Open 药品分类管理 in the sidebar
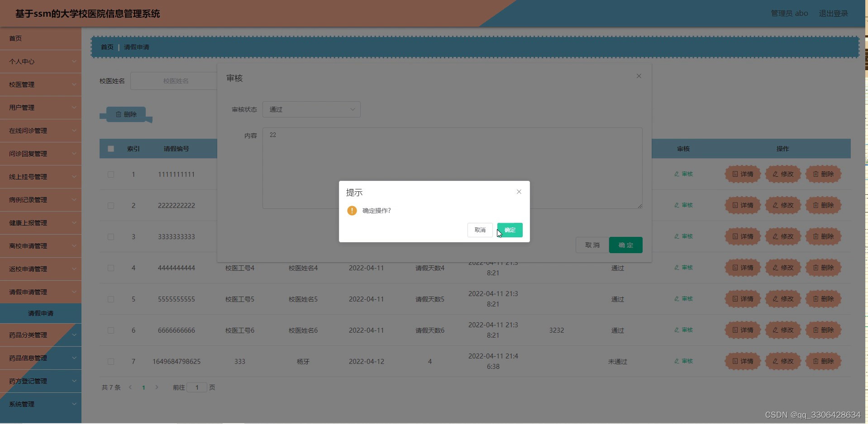This screenshot has width=868, height=424. pos(41,335)
